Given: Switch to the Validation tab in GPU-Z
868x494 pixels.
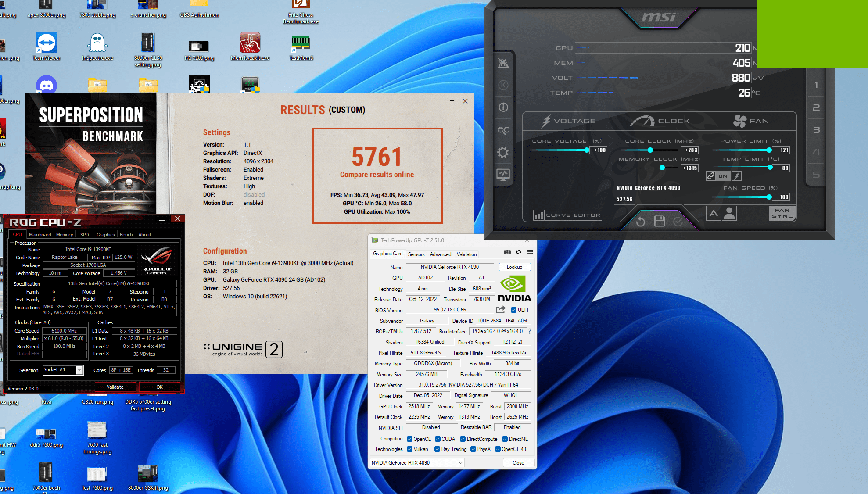Looking at the screenshot, I should (466, 254).
